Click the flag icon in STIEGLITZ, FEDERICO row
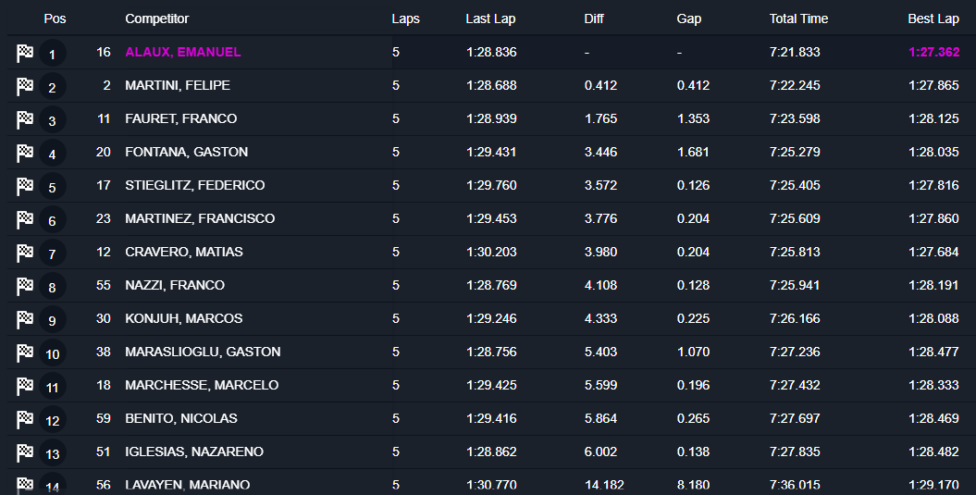The height and width of the screenshot is (495, 976). click(25, 186)
